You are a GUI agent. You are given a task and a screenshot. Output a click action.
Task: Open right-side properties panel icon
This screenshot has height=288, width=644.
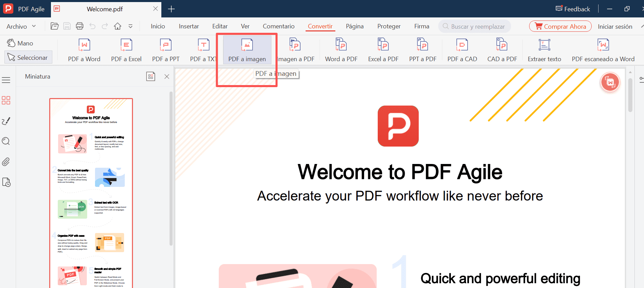click(x=641, y=80)
